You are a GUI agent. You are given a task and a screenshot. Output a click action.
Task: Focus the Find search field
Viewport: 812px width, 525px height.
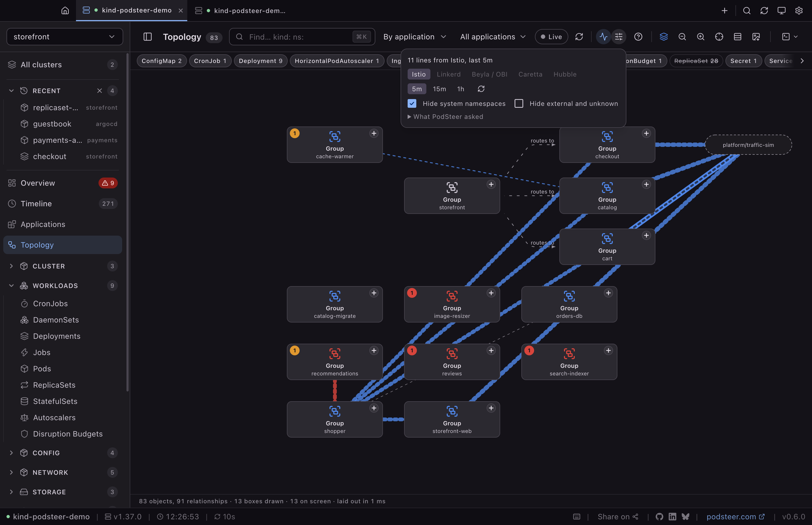pyautogui.click(x=302, y=37)
